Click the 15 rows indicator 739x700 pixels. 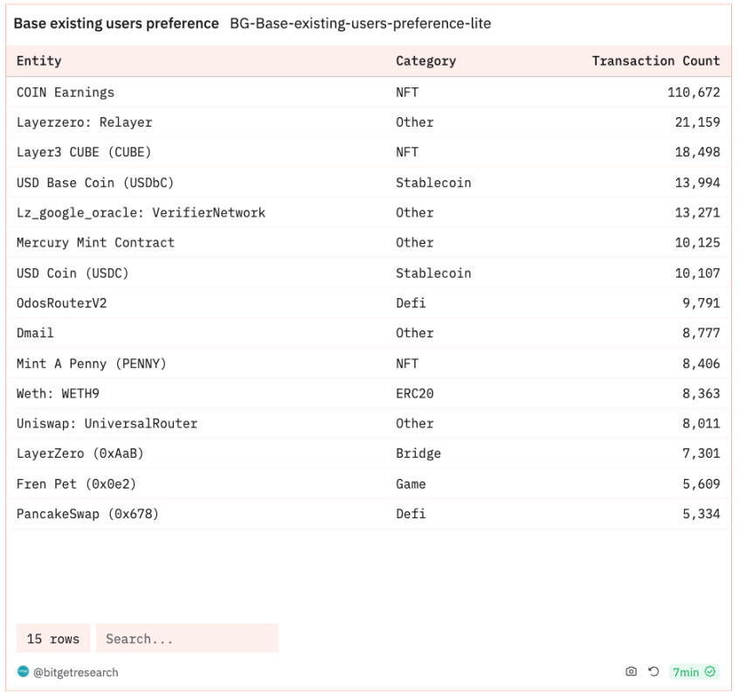tap(53, 638)
